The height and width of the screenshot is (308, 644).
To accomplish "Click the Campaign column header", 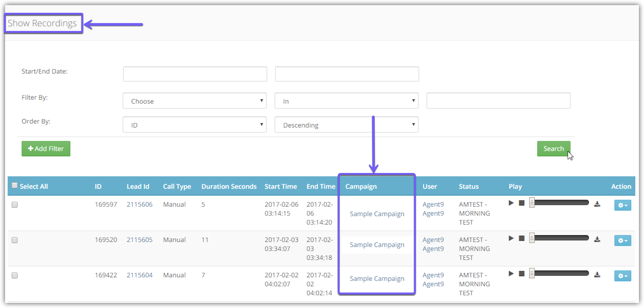I will [361, 186].
